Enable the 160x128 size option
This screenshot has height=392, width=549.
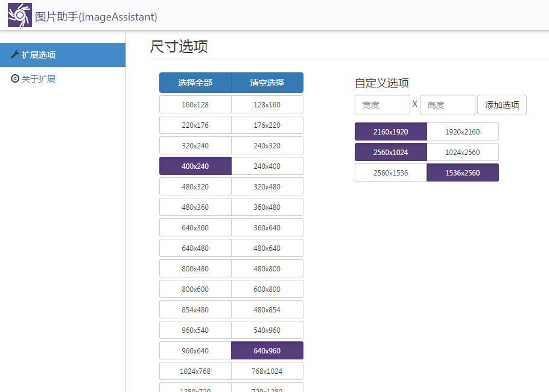(x=195, y=104)
